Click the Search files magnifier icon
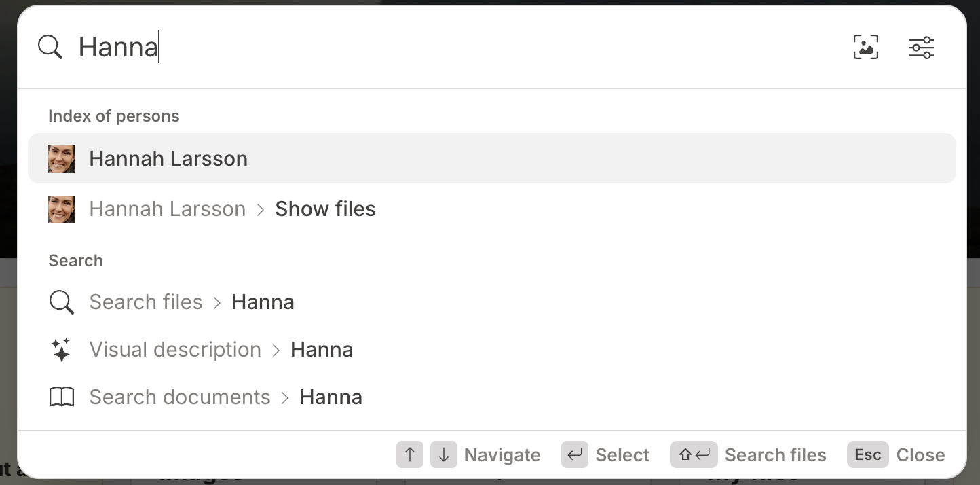Viewport: 980px width, 485px height. coord(62,302)
